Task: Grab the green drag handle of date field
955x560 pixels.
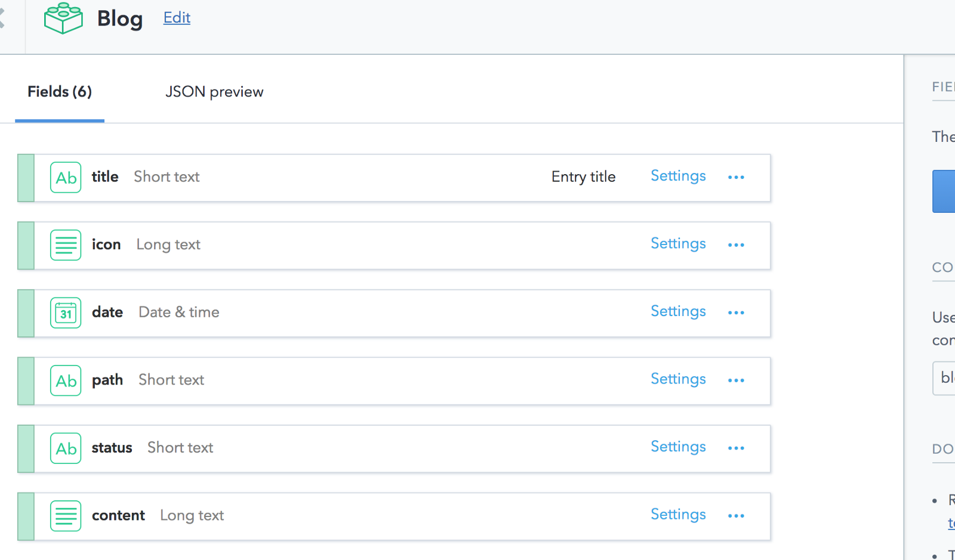Action: pyautogui.click(x=26, y=314)
